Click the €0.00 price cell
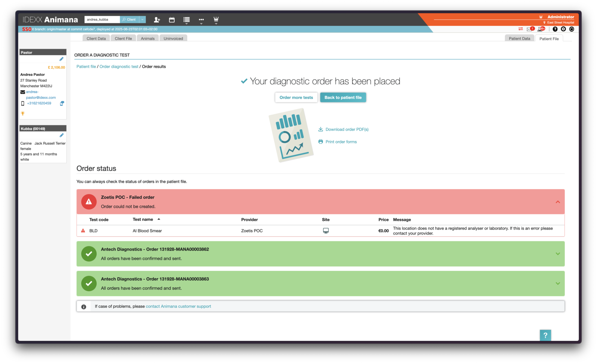Viewport: 597px width, 364px height. pyautogui.click(x=383, y=231)
